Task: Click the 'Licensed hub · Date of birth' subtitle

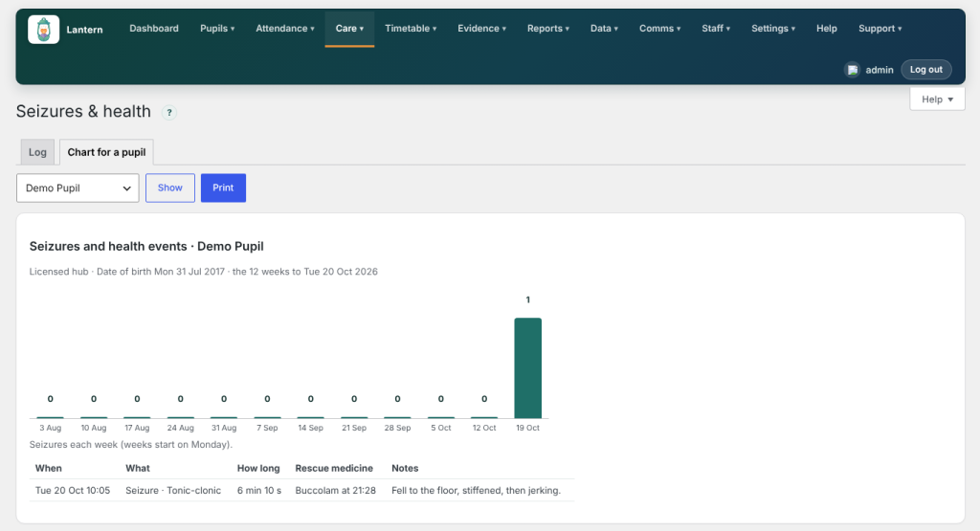Action: pos(203,272)
